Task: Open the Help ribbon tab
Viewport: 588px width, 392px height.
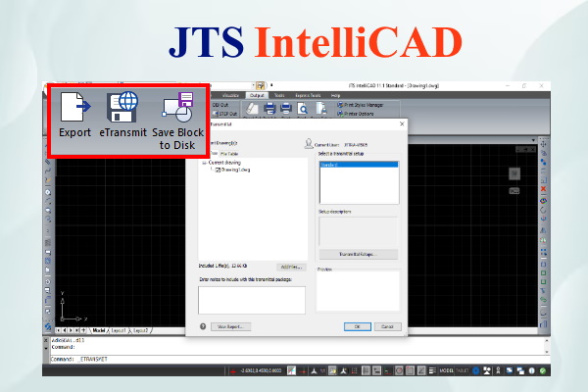Action: [335, 95]
